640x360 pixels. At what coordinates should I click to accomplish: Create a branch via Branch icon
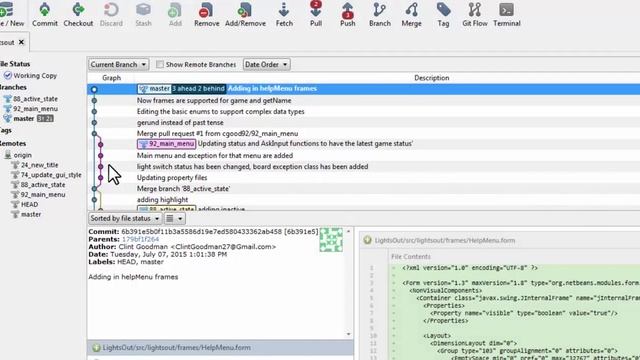coord(380,14)
